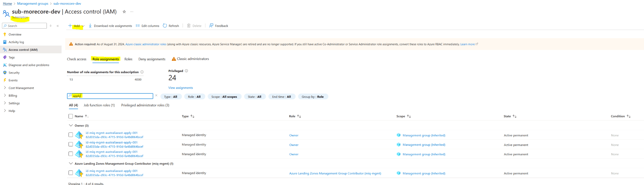Check the Landing Zones Contributor row checkbox
The height and width of the screenshot is (185, 644).
[71, 173]
